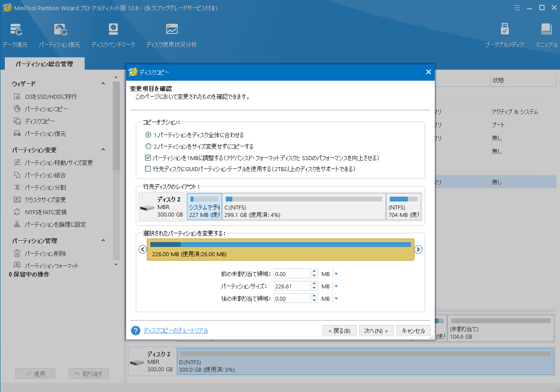Click the blue help question-mark icon

[x=135, y=331]
